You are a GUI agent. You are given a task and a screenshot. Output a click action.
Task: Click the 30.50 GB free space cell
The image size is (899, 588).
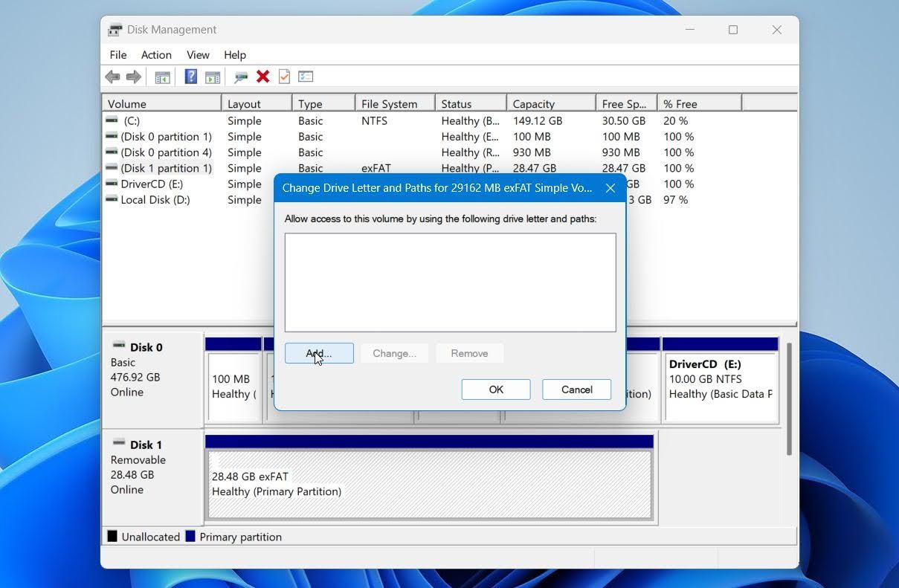point(624,120)
